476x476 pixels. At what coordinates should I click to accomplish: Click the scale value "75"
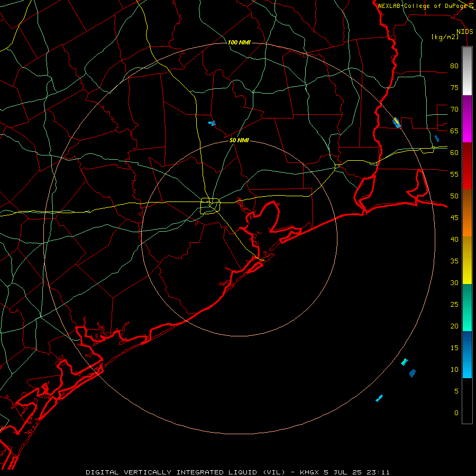click(454, 87)
